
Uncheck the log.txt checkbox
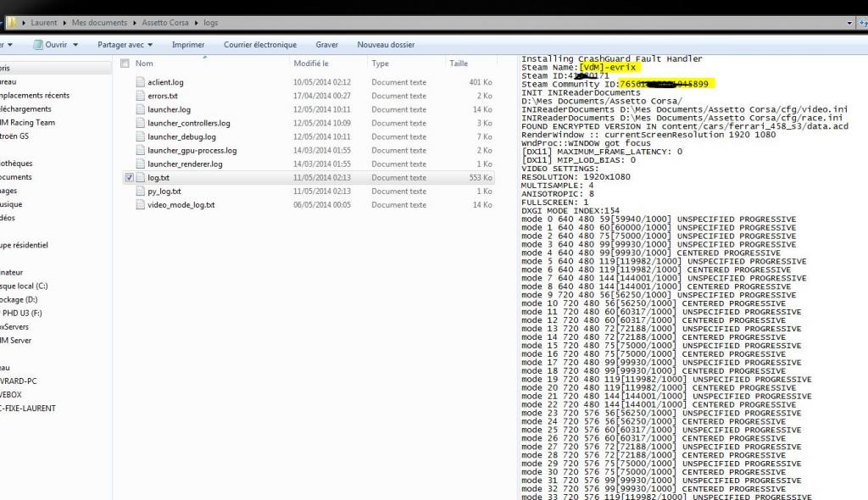129,177
